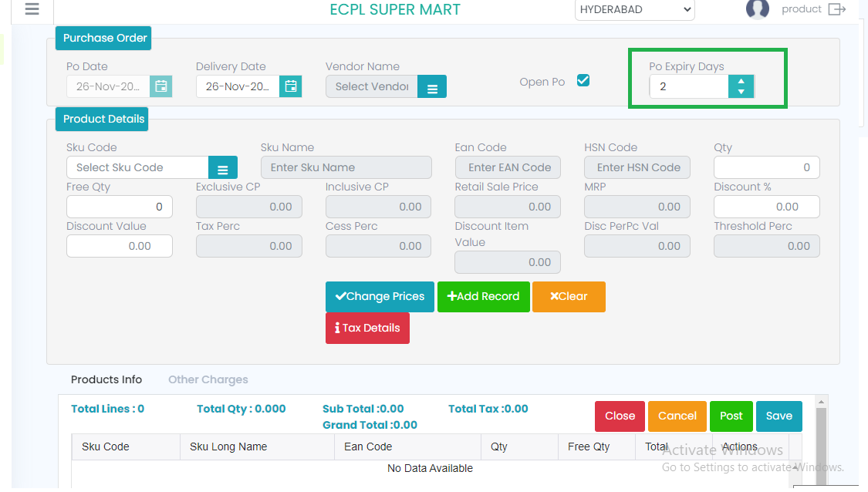Screen dimensions: 868x492
Task: Click the Po Expiry Days input
Action: coord(689,86)
